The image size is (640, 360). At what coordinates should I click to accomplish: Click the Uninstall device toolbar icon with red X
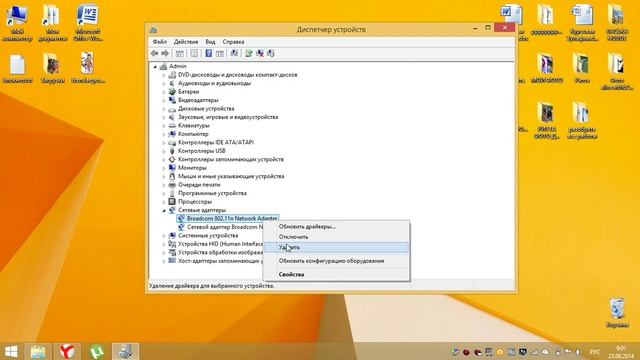(x=260, y=53)
